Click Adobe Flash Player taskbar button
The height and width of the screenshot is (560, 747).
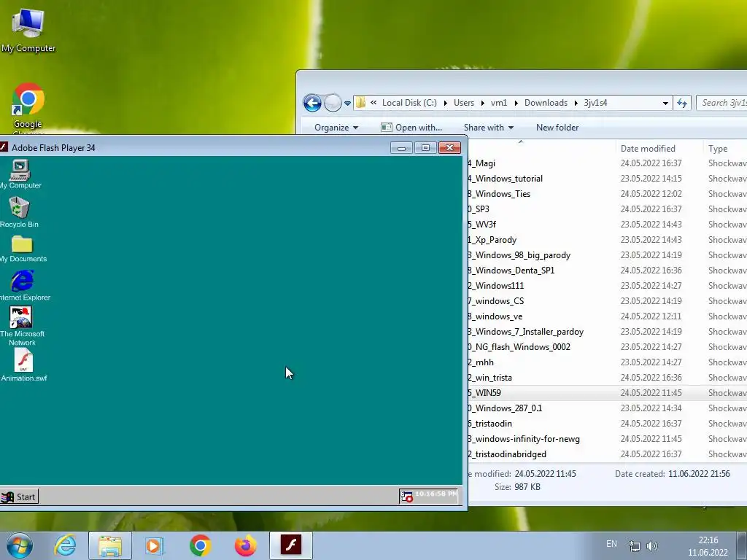(291, 545)
